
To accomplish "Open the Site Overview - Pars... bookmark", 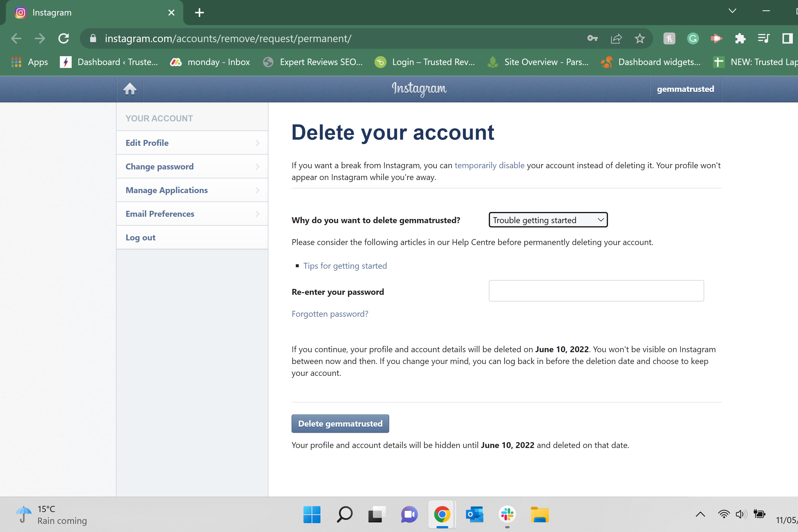I will tap(538, 62).
